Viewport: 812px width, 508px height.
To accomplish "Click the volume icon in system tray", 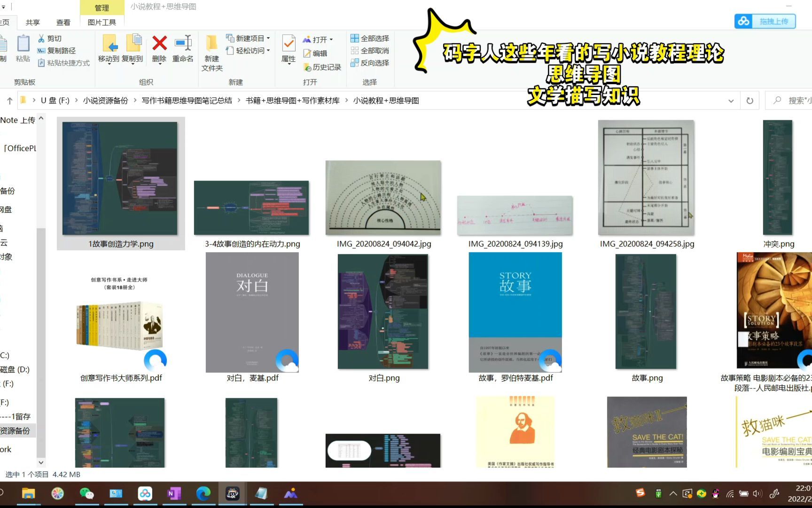I will (757, 493).
